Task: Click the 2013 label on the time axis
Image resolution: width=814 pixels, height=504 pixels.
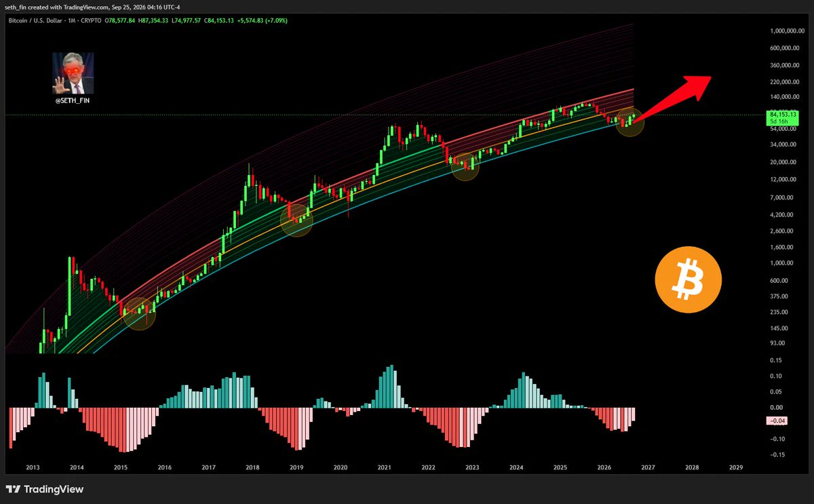Action: pos(33,468)
